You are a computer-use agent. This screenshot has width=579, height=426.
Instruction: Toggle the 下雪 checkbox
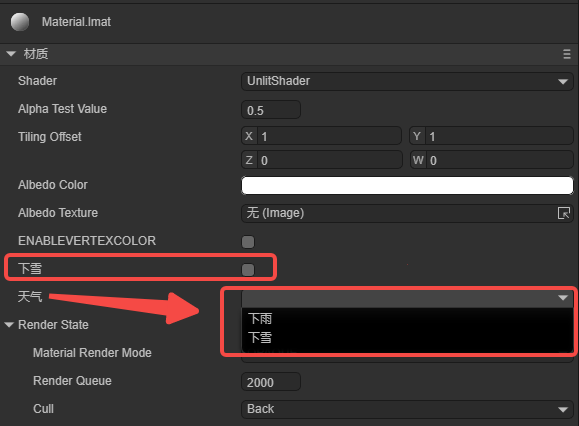[x=248, y=269]
